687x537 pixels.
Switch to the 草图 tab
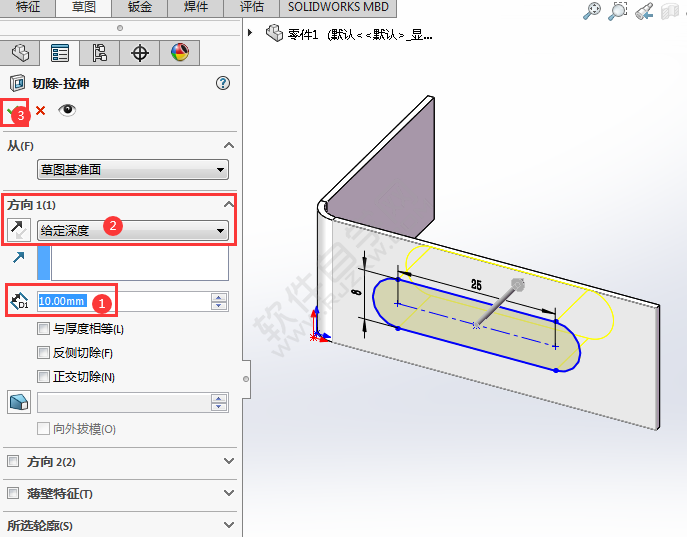(x=84, y=7)
